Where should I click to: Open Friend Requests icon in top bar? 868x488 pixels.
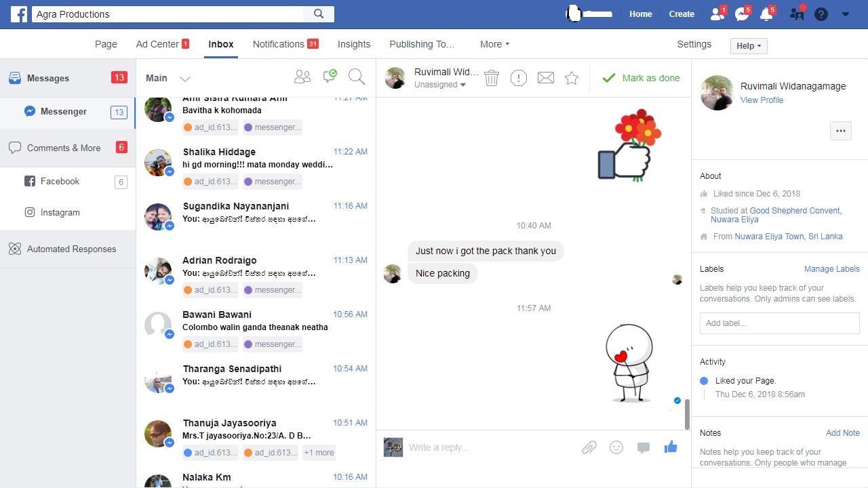coord(716,14)
